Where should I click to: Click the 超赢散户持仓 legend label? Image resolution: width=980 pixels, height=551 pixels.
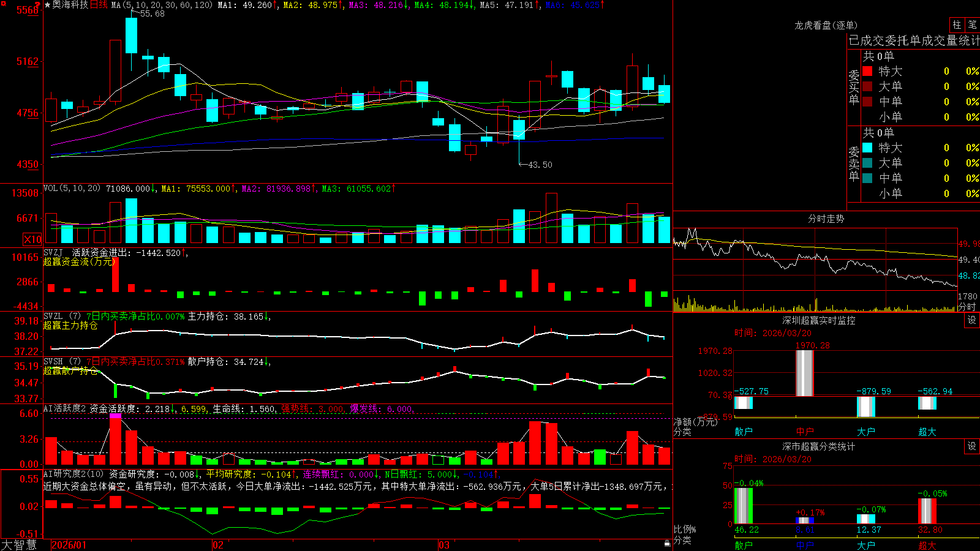pyautogui.click(x=70, y=371)
